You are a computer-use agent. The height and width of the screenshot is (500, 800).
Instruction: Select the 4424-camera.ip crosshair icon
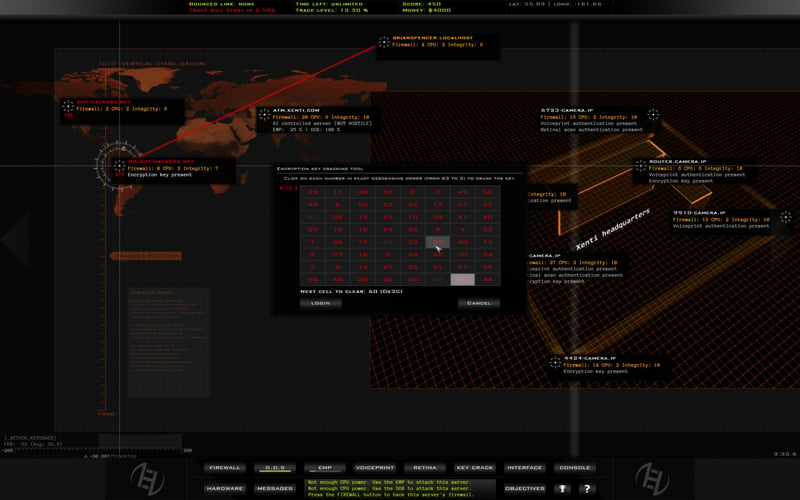[x=555, y=362]
